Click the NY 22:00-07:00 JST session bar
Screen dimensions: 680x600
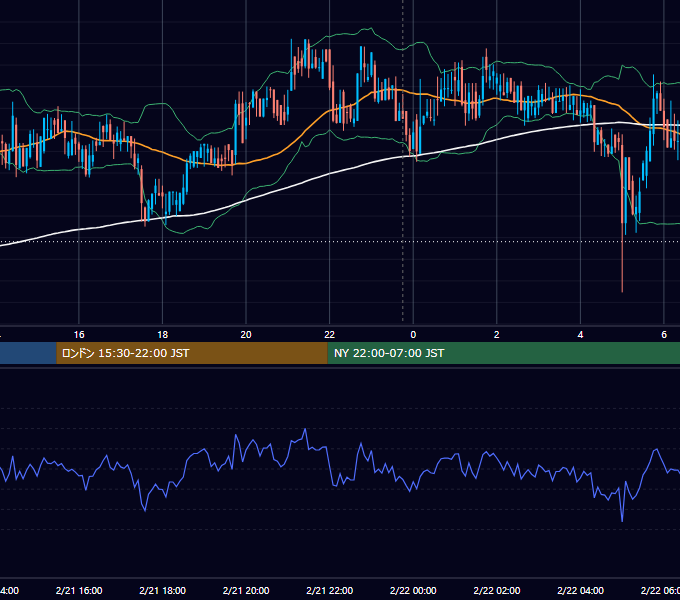pyautogui.click(x=503, y=353)
